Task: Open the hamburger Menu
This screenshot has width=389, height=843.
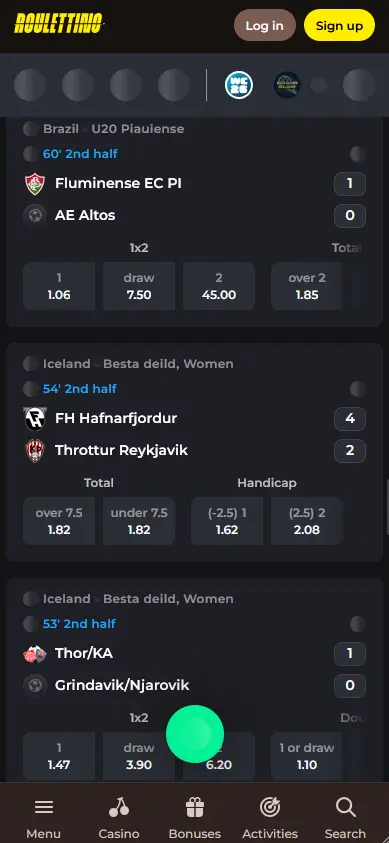Action: [44, 808]
